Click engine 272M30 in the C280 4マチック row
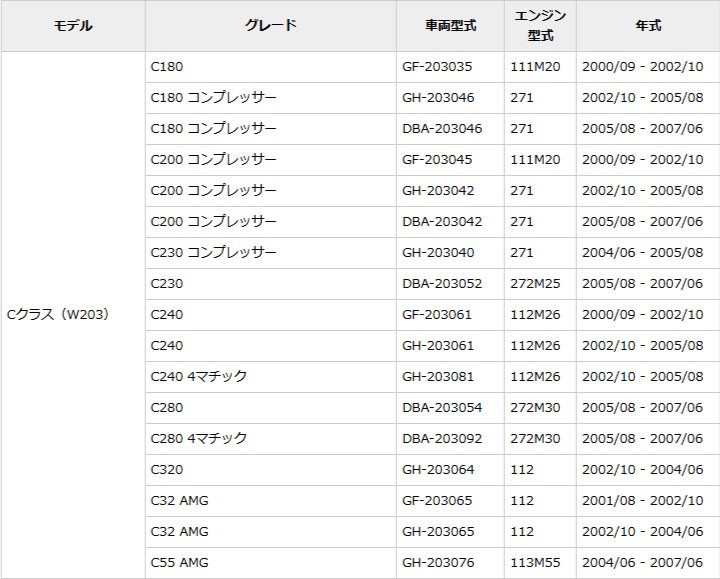Screen dimensions: 720x579 pos(535,439)
